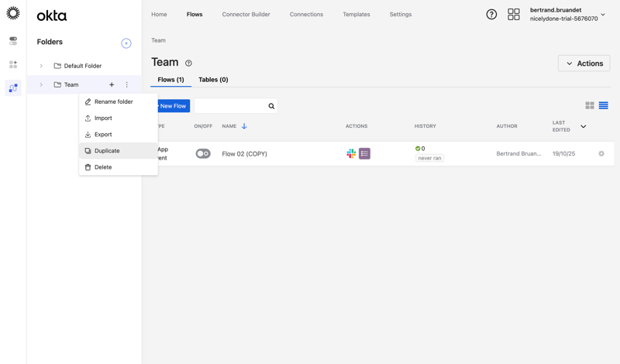Open Connections page
620x364 pixels.
[x=306, y=14]
